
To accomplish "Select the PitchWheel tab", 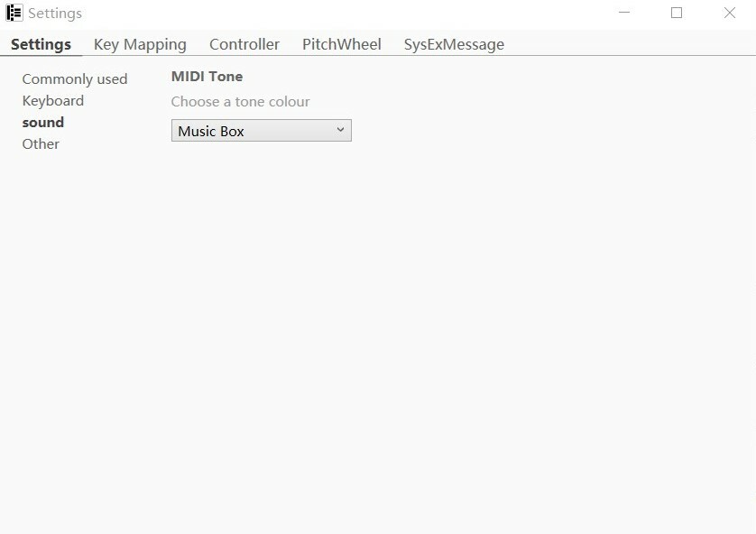I will click(341, 44).
